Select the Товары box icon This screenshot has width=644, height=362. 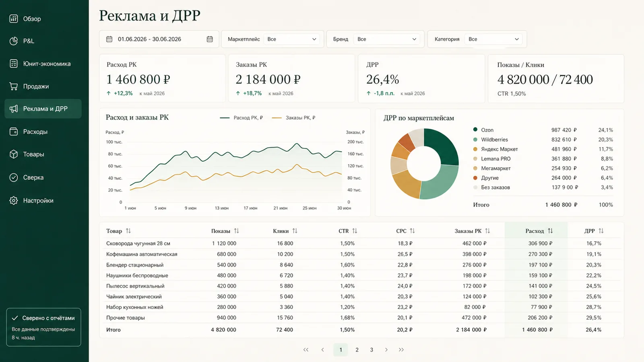click(x=14, y=154)
